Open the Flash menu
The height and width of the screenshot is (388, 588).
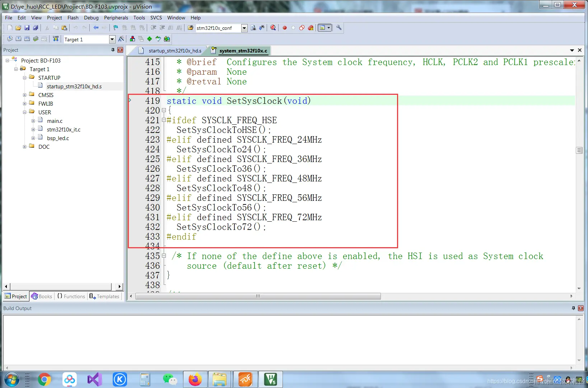pyautogui.click(x=73, y=18)
